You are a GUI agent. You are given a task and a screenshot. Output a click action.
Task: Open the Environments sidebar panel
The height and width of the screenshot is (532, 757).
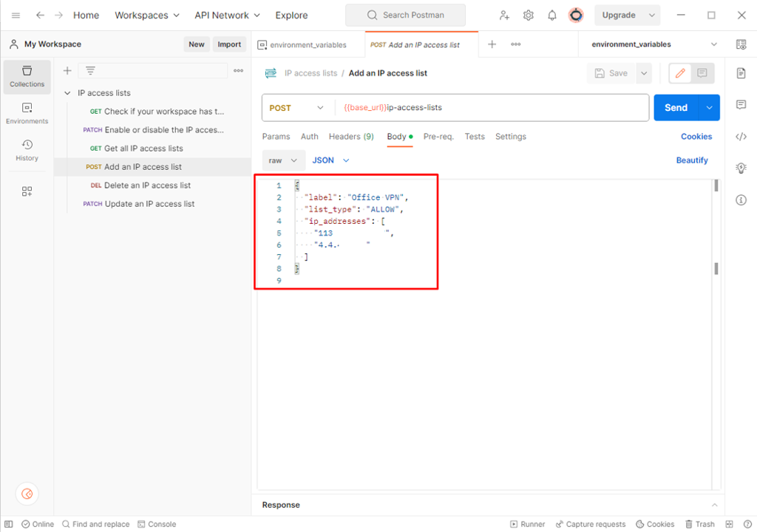(27, 113)
